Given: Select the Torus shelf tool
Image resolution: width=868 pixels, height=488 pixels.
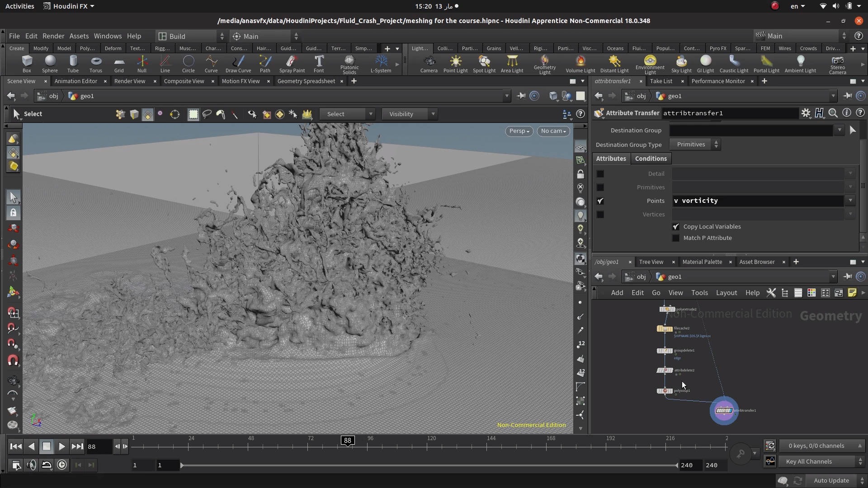Looking at the screenshot, I should [95, 64].
